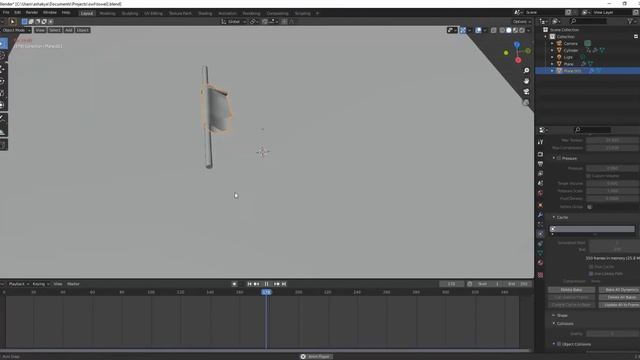Expand the Camera row in outliner
The height and width of the screenshot is (360, 640).
pos(552,43)
